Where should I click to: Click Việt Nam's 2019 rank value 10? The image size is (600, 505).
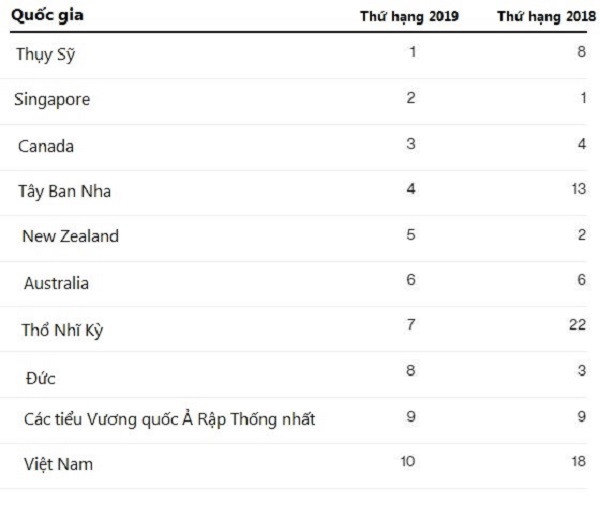[409, 463]
